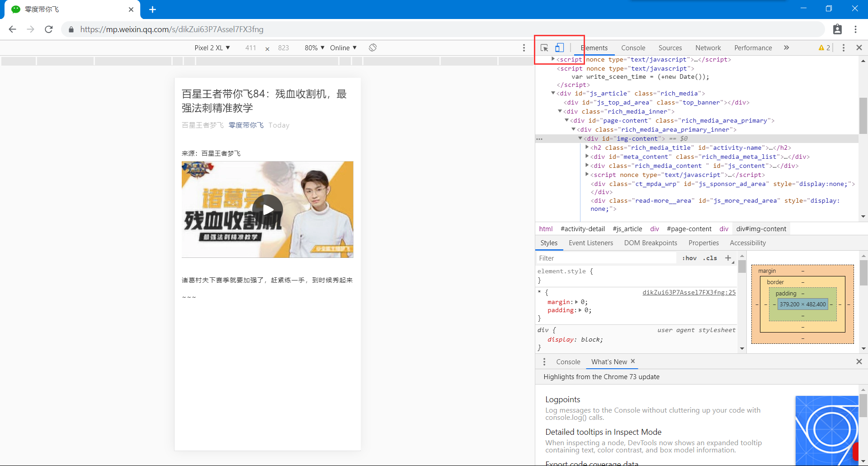Viewport: 868px width, 466px height.
Task: Reload the page with the refresh button
Action: click(49, 29)
